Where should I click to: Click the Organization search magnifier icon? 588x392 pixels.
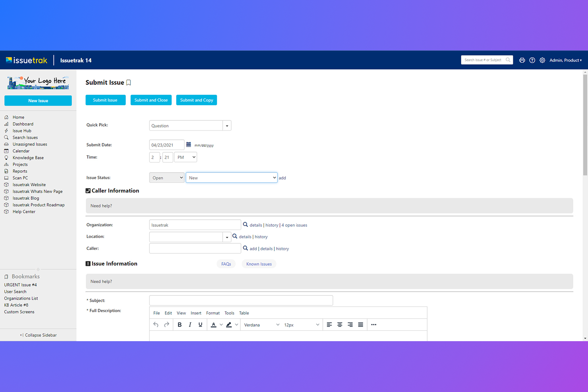[x=246, y=225]
